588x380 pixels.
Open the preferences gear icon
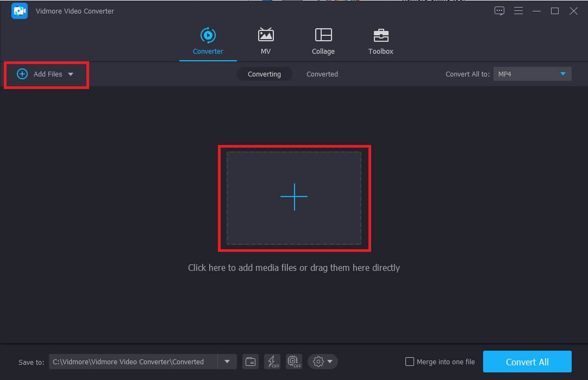318,362
